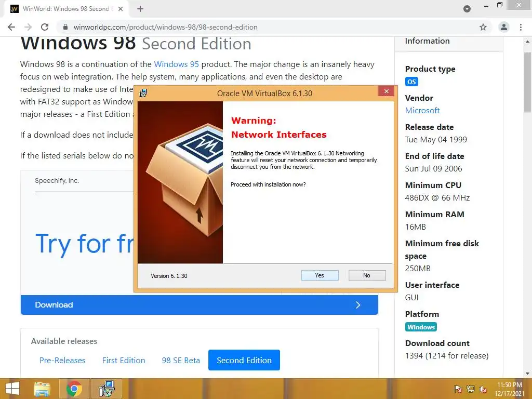This screenshot has width=532, height=399.
Task: Click the OS product type badge
Action: coord(411,82)
